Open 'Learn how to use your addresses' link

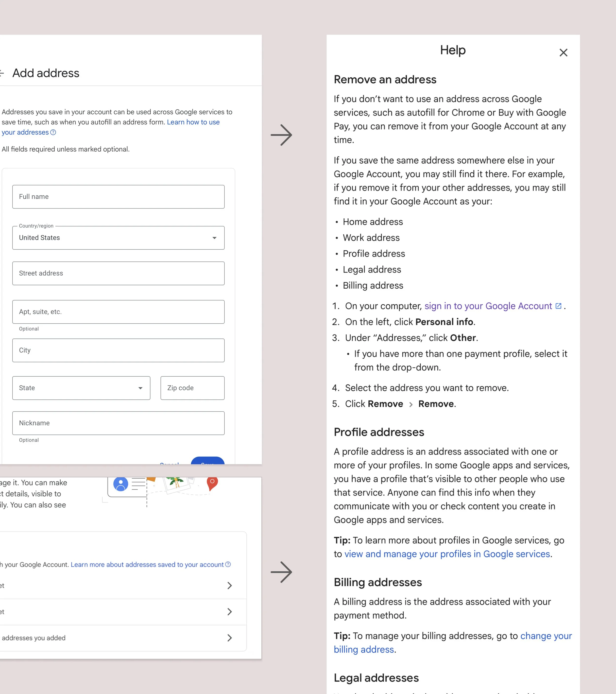[193, 122]
